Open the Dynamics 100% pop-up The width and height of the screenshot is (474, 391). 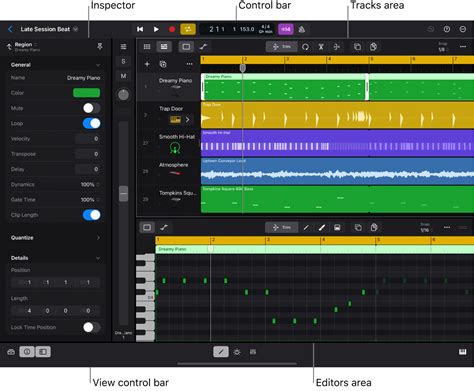(x=90, y=184)
